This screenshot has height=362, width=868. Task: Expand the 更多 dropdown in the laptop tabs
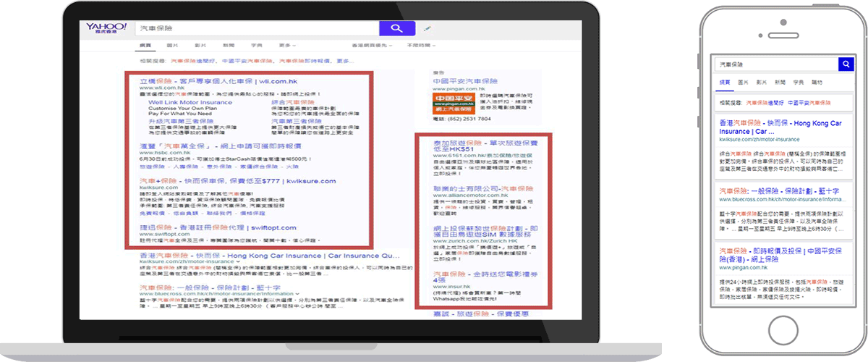(287, 45)
